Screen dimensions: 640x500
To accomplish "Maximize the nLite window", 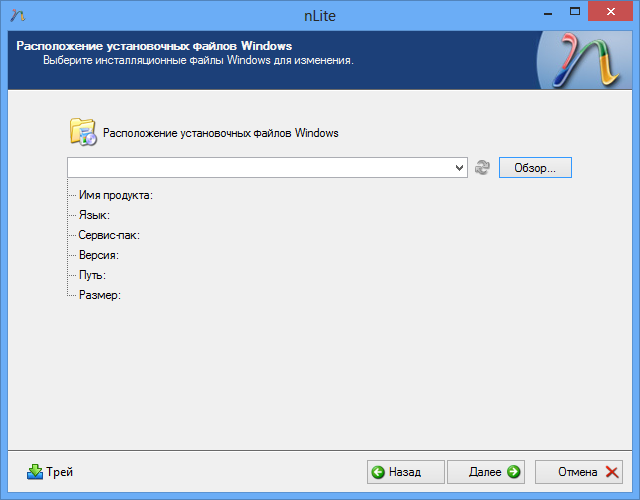I will click(575, 11).
